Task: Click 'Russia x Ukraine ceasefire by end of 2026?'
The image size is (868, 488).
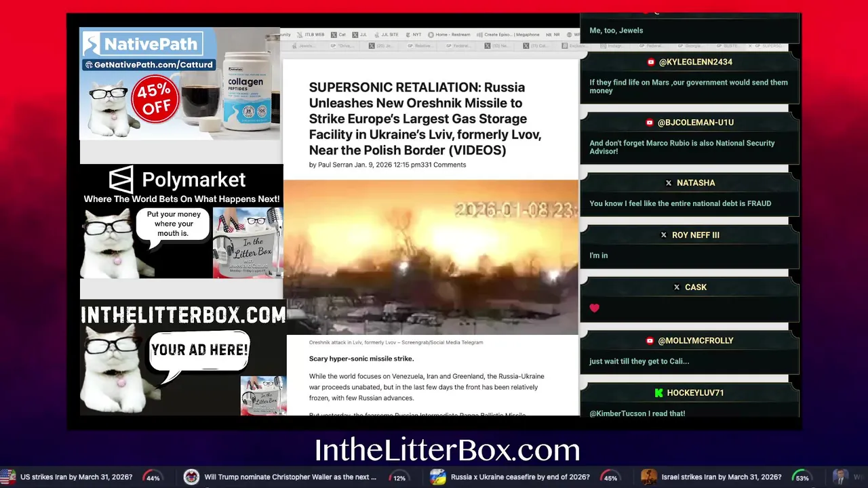Action: point(519,477)
